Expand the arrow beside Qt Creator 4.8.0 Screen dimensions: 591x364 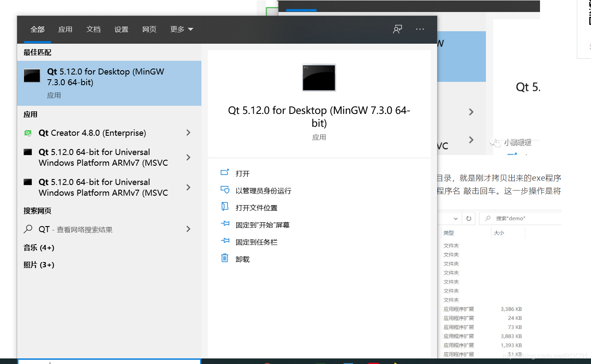point(188,133)
